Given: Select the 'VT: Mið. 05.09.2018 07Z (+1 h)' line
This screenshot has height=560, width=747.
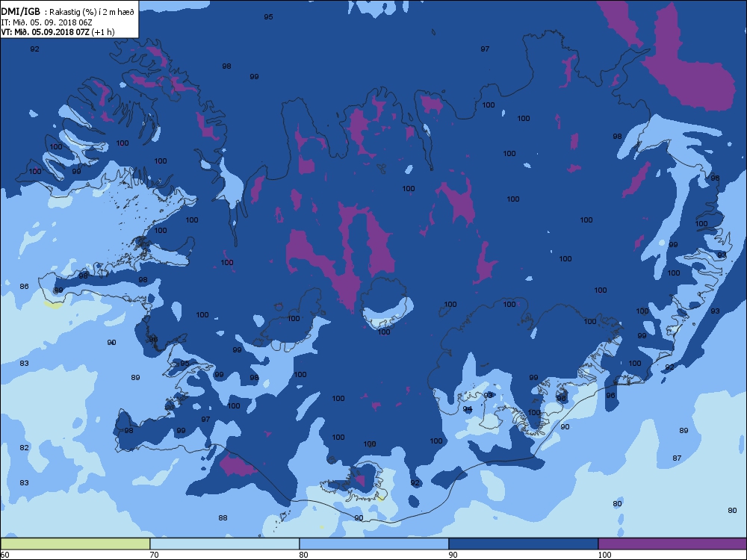Looking at the screenshot, I should [x=58, y=32].
